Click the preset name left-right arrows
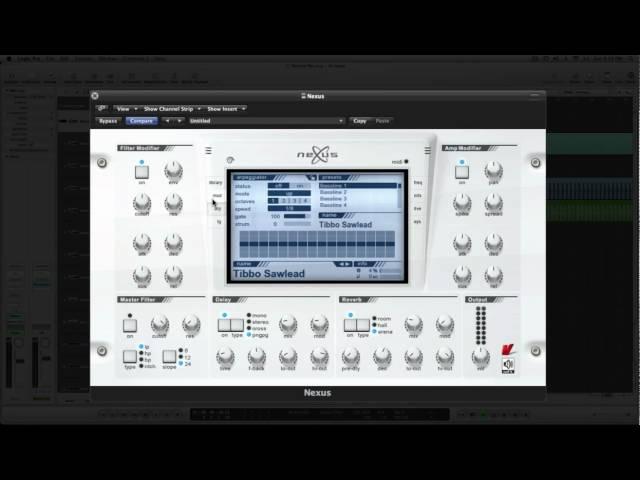 343,264
